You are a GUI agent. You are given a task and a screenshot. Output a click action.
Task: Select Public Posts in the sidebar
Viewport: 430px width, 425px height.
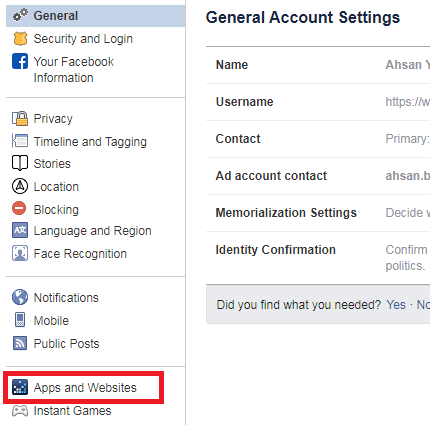point(66,344)
